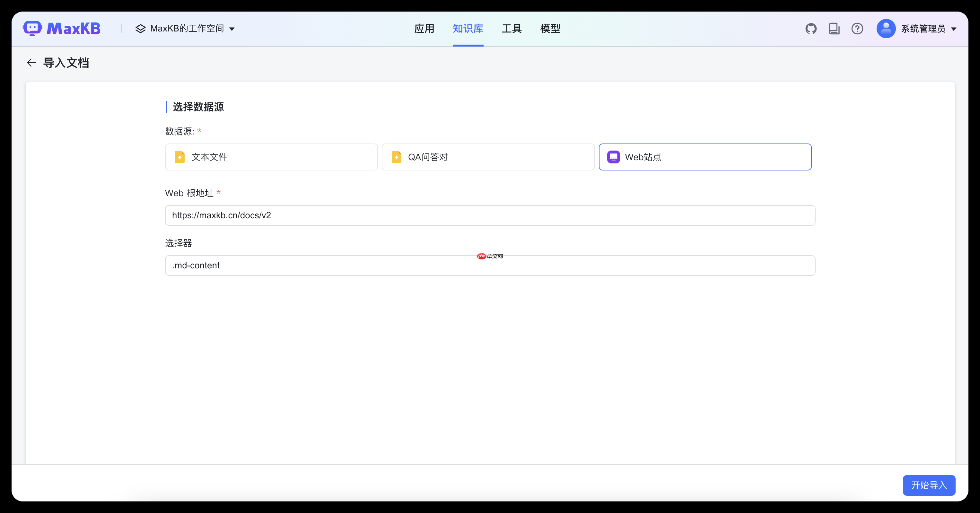Click the help question mark icon
980x513 pixels.
[857, 29]
